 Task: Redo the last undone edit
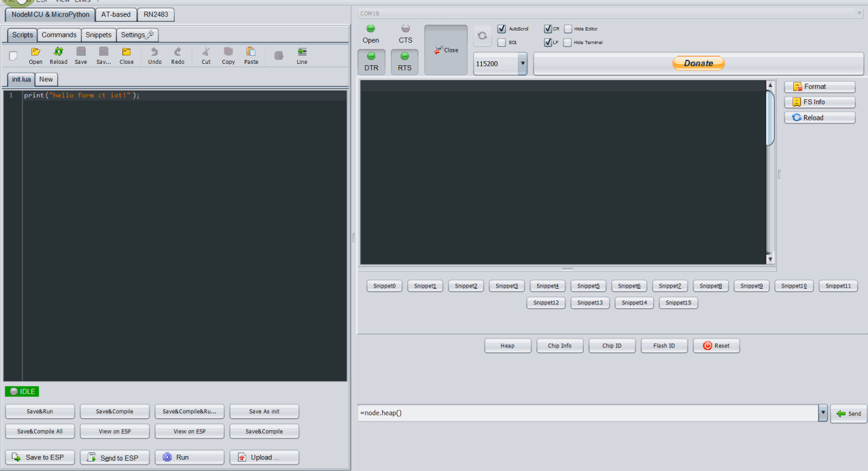click(177, 56)
